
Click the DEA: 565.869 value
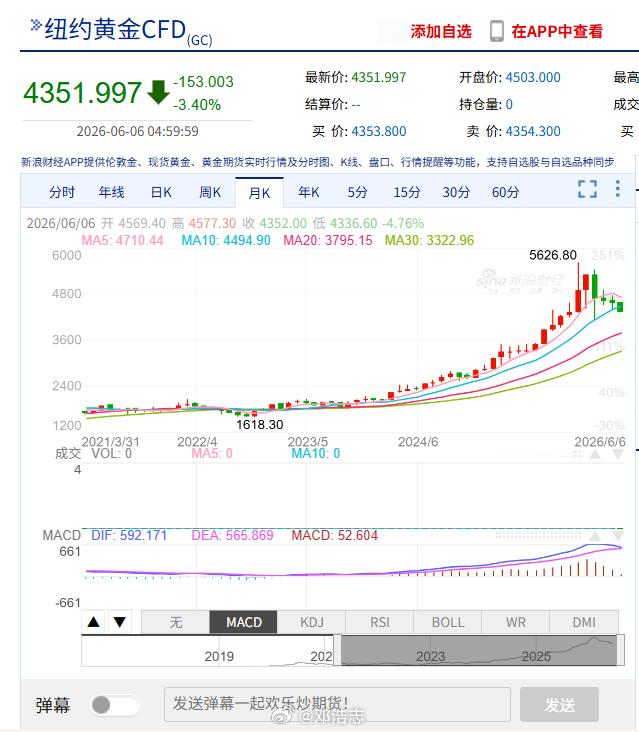click(x=232, y=535)
